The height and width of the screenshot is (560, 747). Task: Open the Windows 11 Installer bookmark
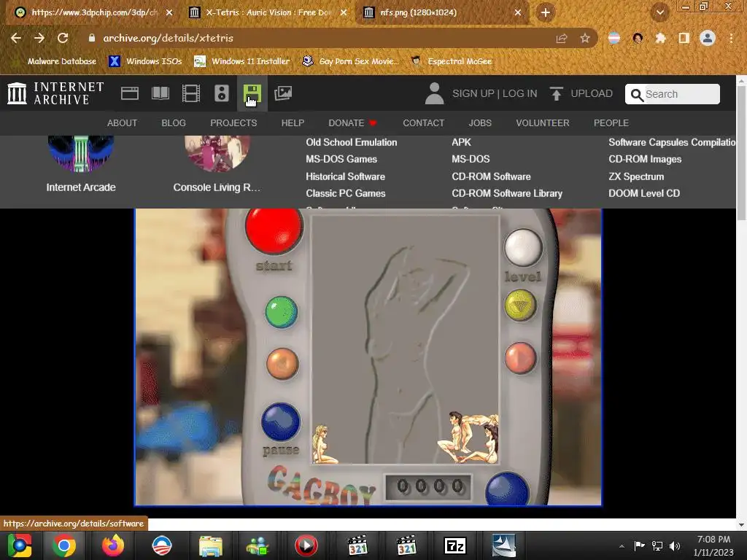coord(242,61)
